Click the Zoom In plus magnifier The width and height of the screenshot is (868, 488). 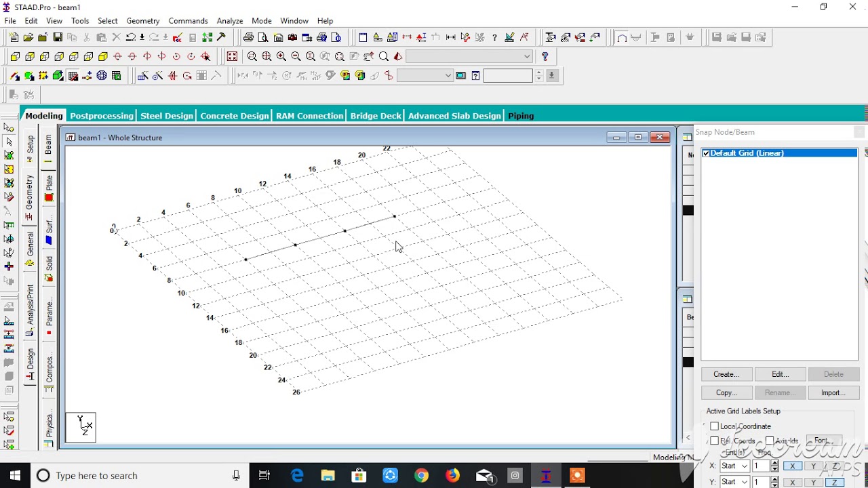[281, 56]
